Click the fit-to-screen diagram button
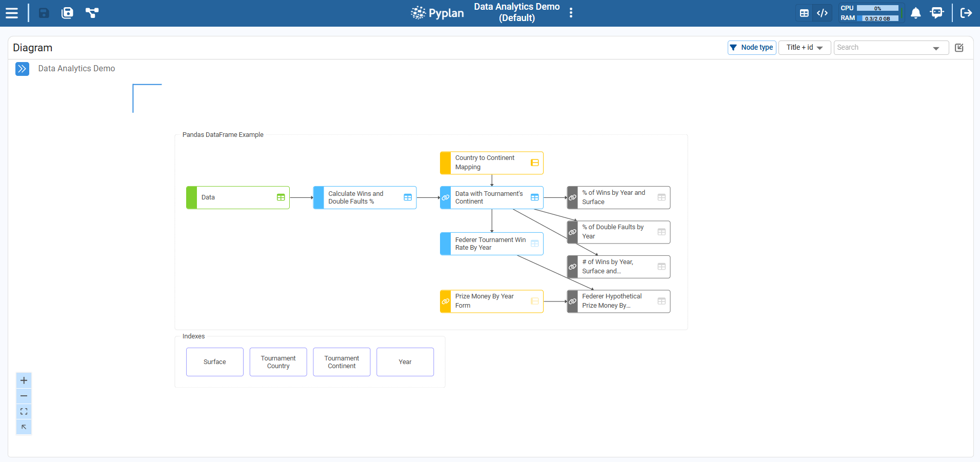The width and height of the screenshot is (980, 462). tap(24, 412)
